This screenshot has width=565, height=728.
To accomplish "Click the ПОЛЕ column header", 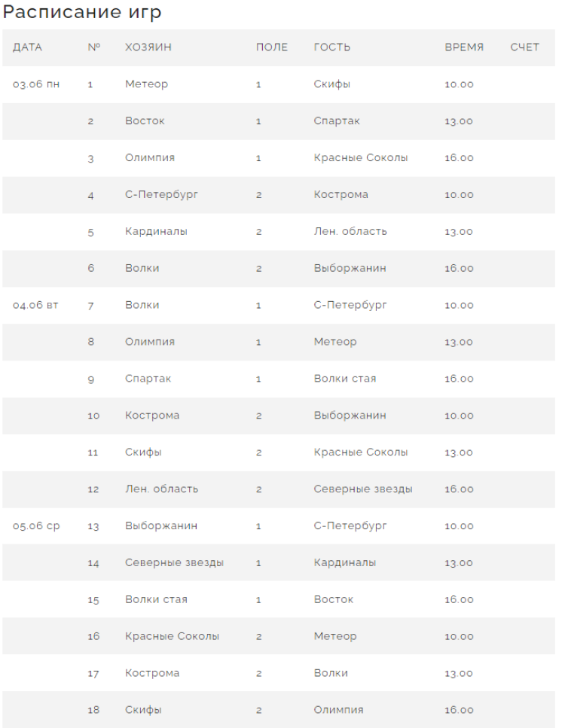I will [x=272, y=47].
